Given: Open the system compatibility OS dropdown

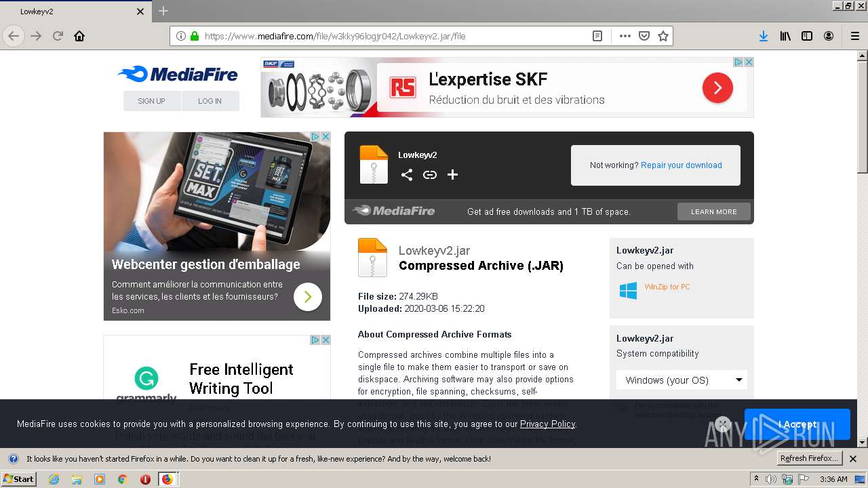Looking at the screenshot, I should 682,380.
